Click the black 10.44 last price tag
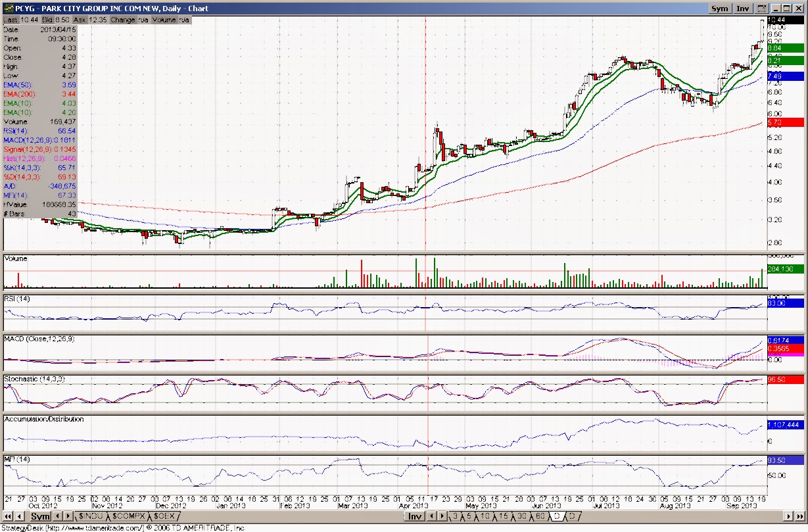This screenshot has width=808, height=532. [x=785, y=20]
